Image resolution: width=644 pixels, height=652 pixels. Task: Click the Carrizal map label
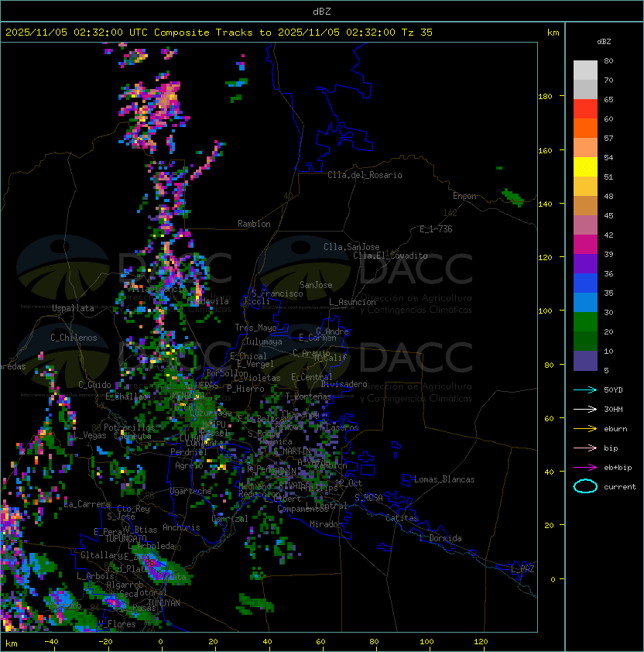pyautogui.click(x=230, y=519)
